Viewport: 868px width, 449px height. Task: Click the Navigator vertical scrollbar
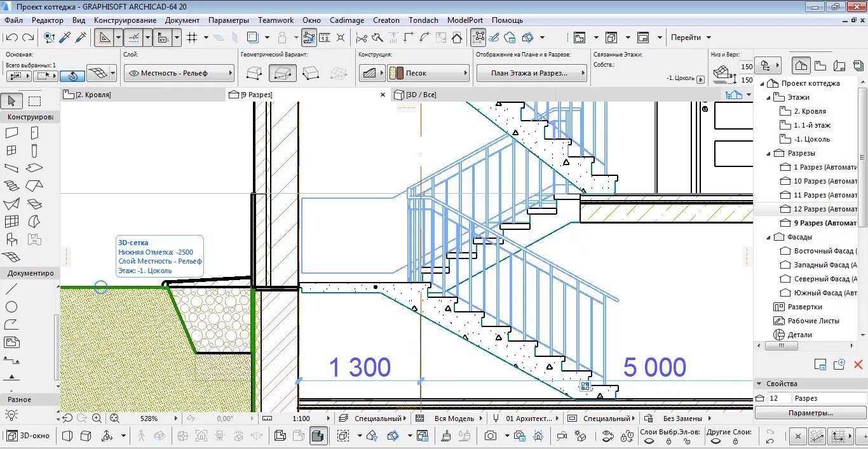863,159
